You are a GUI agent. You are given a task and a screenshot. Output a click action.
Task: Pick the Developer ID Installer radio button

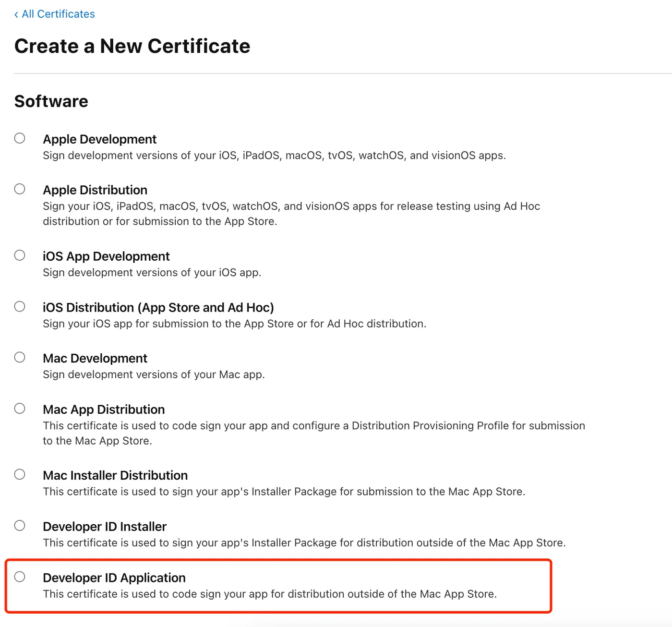[20, 526]
